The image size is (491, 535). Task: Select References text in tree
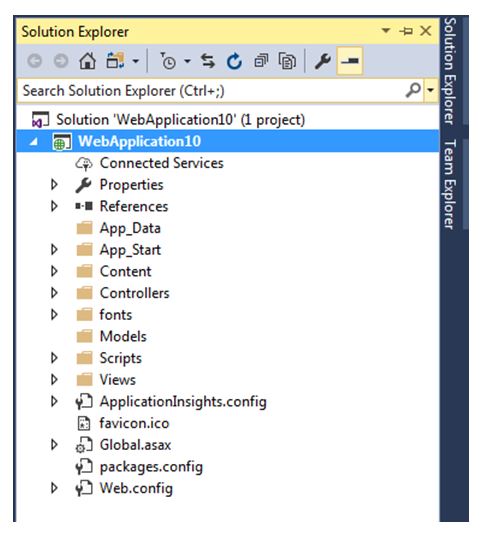134,206
